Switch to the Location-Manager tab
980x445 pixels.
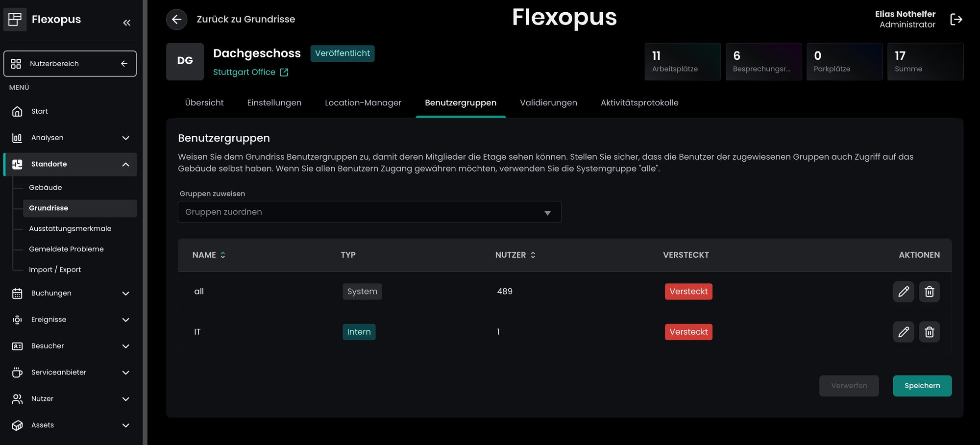tap(363, 103)
